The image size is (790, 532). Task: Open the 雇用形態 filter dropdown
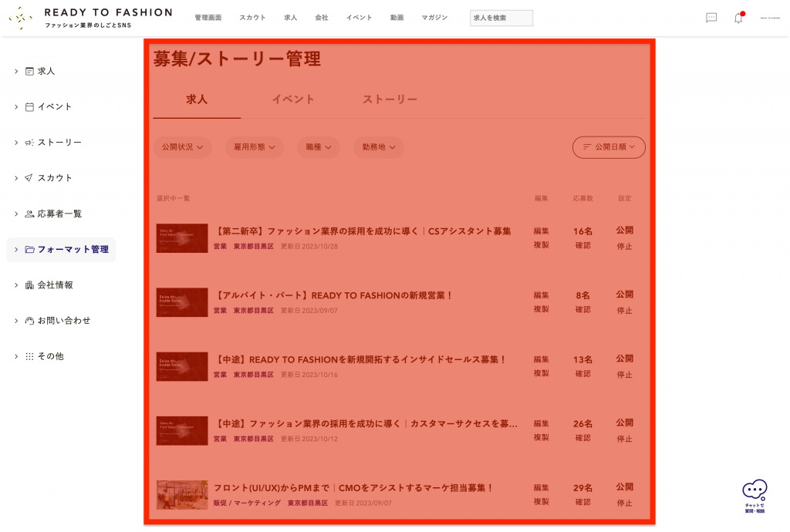254,147
